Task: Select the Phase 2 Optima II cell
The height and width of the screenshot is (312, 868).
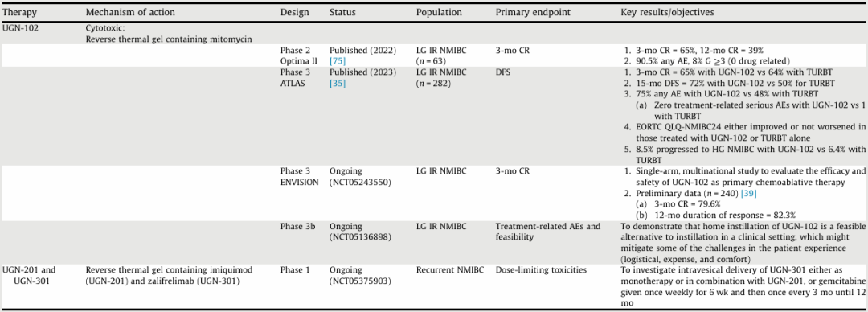Action: [299, 55]
